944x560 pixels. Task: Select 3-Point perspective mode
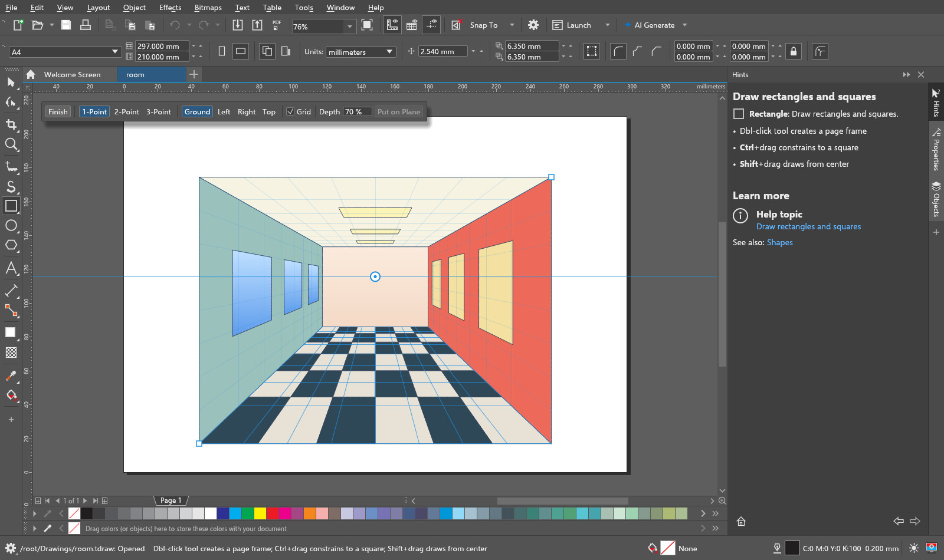point(159,111)
